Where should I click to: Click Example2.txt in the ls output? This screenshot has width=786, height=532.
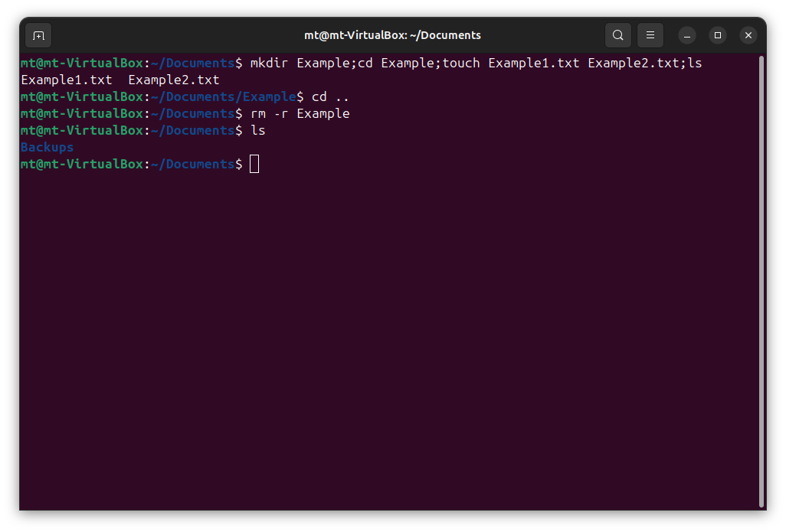(174, 80)
